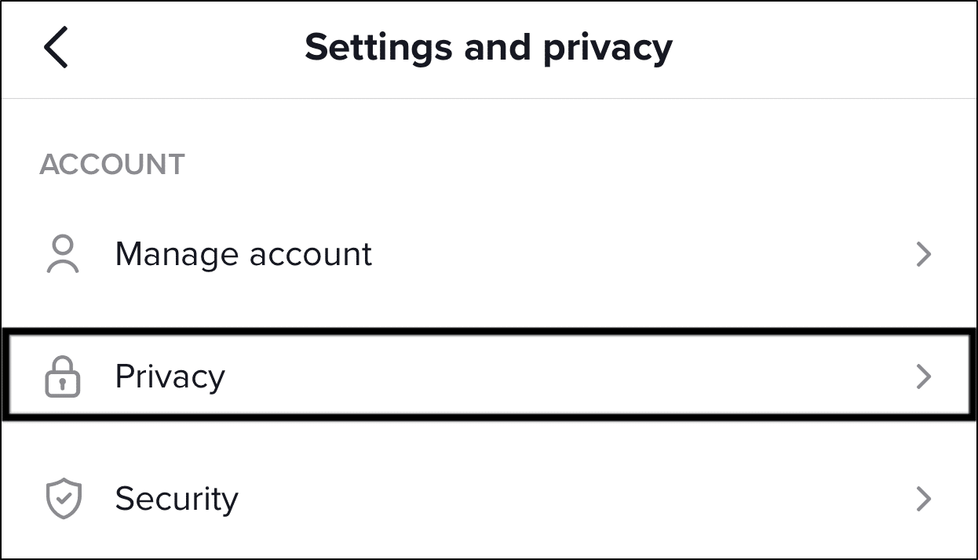Expand Manage account using its right chevron
This screenshot has width=978, height=560.
(924, 254)
